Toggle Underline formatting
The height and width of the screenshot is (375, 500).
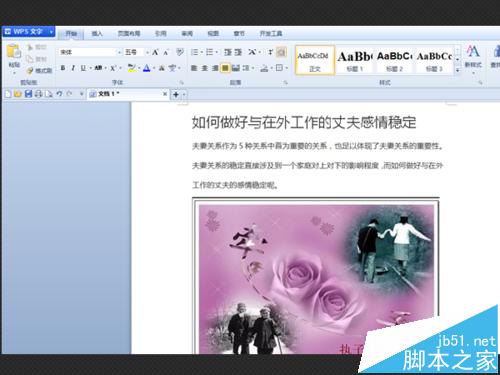pyautogui.click(x=83, y=68)
